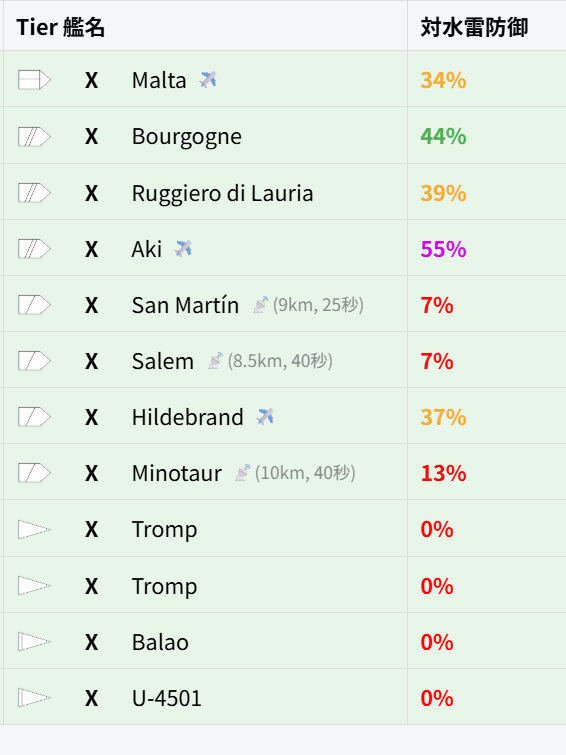This screenshot has width=566, height=755.
Task: Click the 対水雷防御 column header
Action: tap(474, 27)
